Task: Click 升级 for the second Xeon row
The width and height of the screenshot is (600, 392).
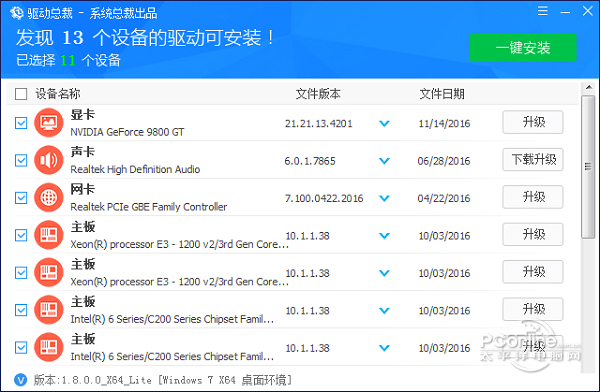Action: tap(533, 272)
